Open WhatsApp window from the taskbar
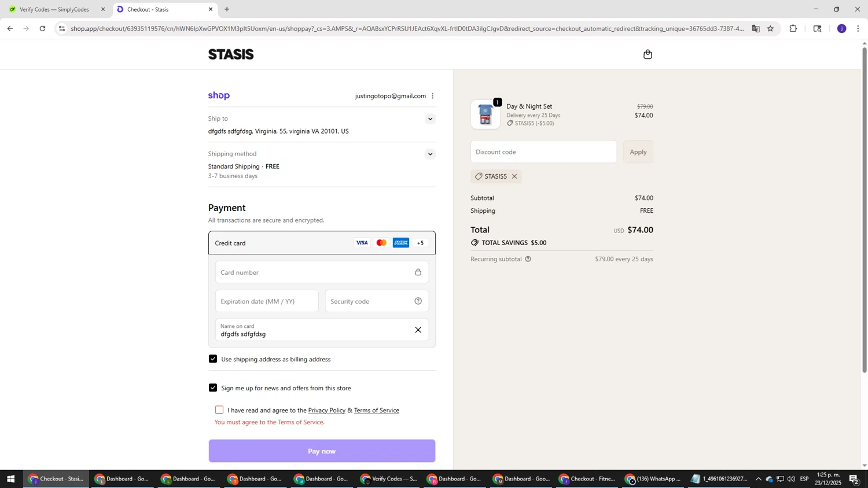The width and height of the screenshot is (868, 488). [x=653, y=479]
